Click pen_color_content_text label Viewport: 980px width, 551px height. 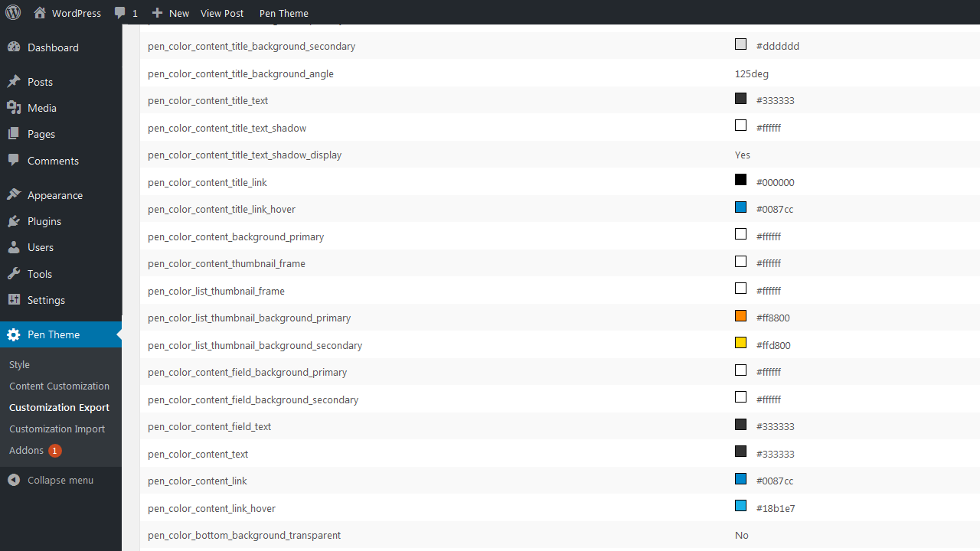pyautogui.click(x=198, y=455)
